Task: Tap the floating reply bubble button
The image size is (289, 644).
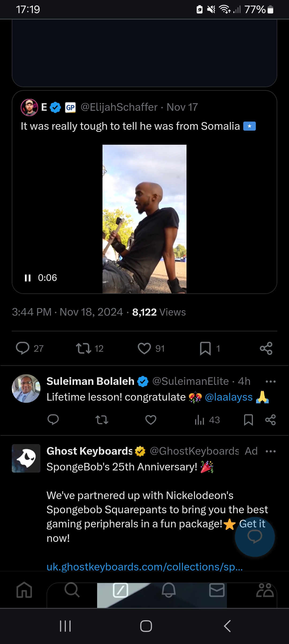Action: point(254,537)
